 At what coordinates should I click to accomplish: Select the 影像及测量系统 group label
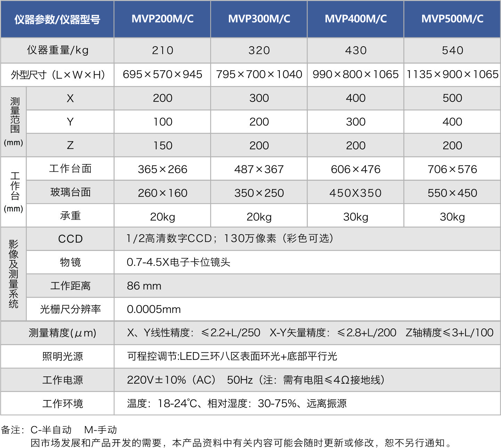tap(14, 274)
